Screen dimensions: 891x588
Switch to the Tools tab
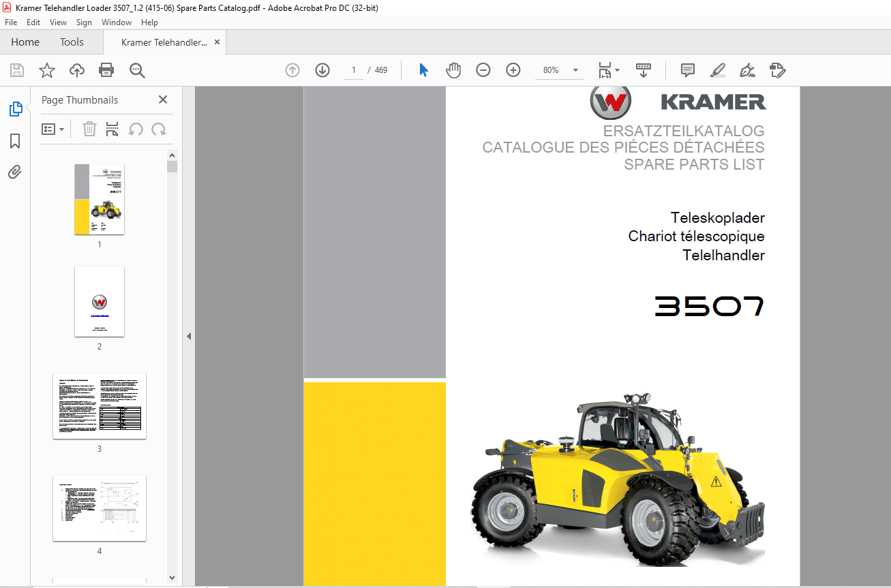[x=72, y=42]
